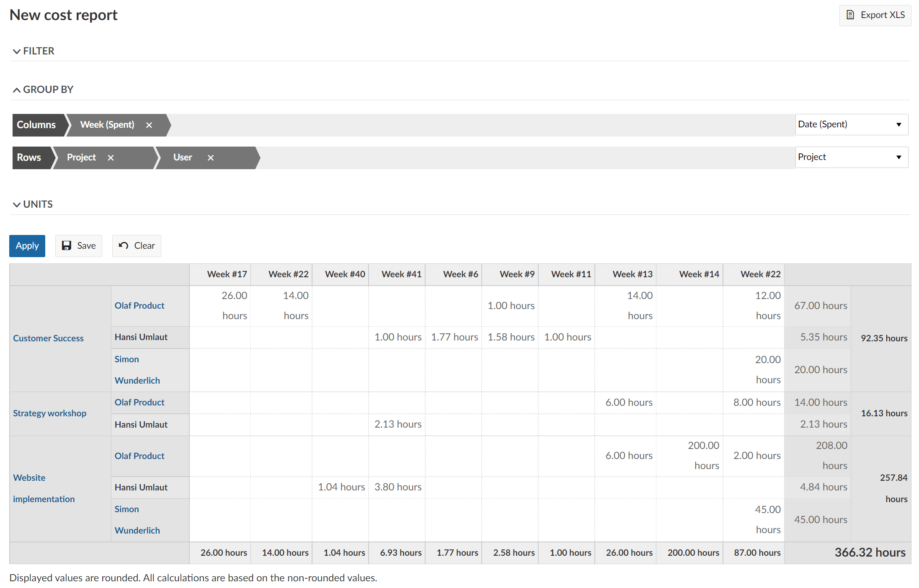Collapse the GROUP BY section
919x588 pixels.
pos(43,90)
